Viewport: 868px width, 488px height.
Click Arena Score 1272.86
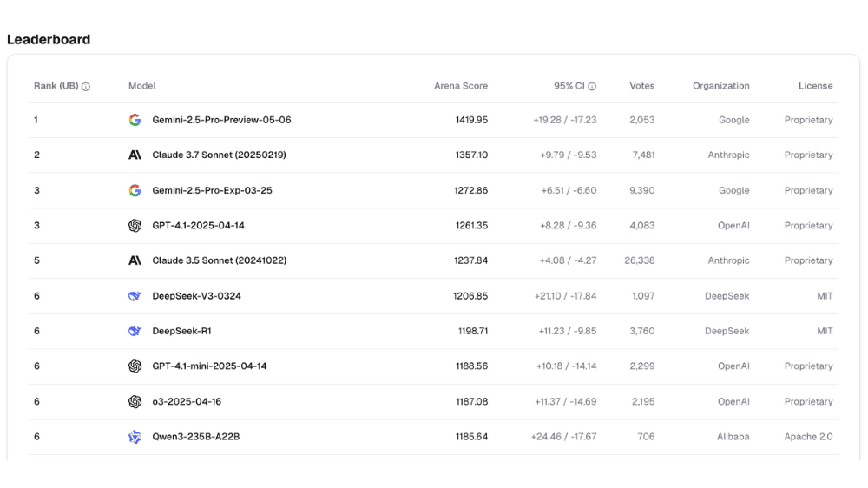tap(471, 190)
